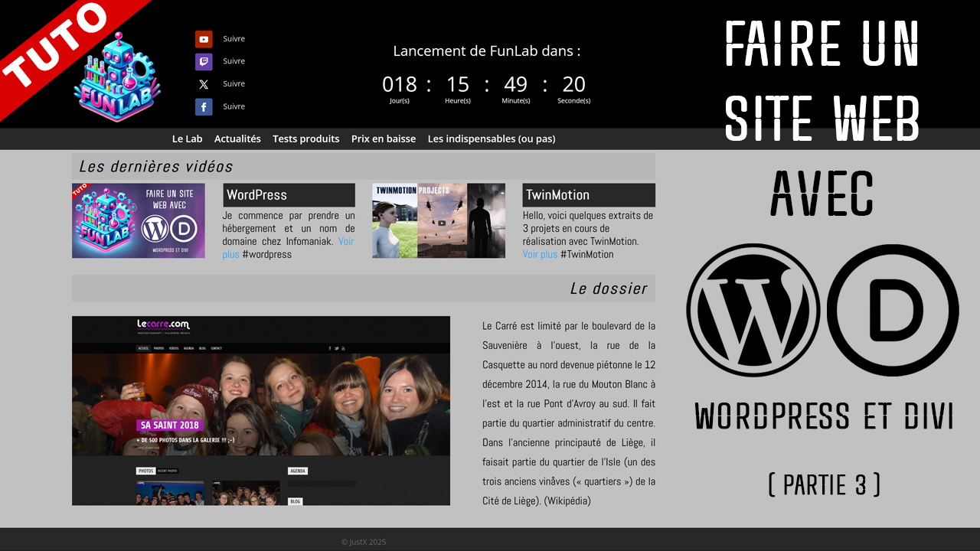Open Les indispensables (ou pas) menu

(x=492, y=139)
